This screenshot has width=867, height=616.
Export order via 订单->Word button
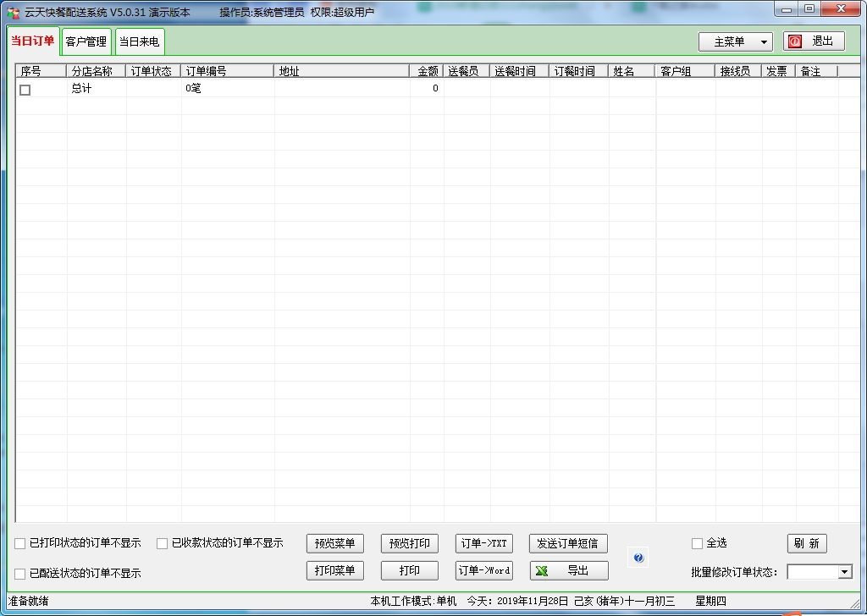tap(484, 570)
